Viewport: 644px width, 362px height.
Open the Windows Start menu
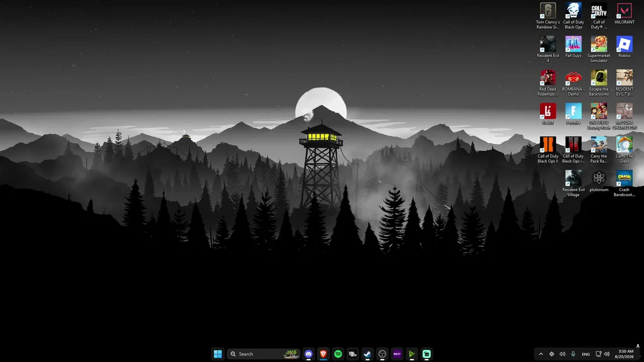pyautogui.click(x=218, y=354)
